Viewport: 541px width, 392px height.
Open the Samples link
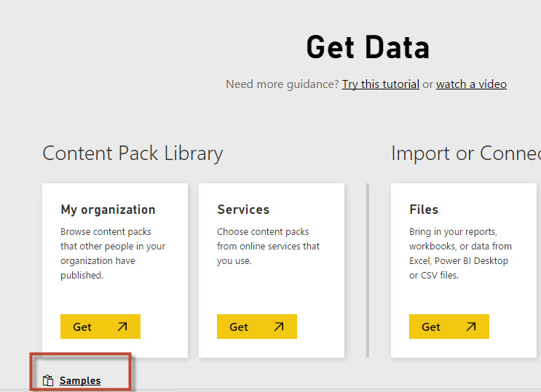point(80,380)
